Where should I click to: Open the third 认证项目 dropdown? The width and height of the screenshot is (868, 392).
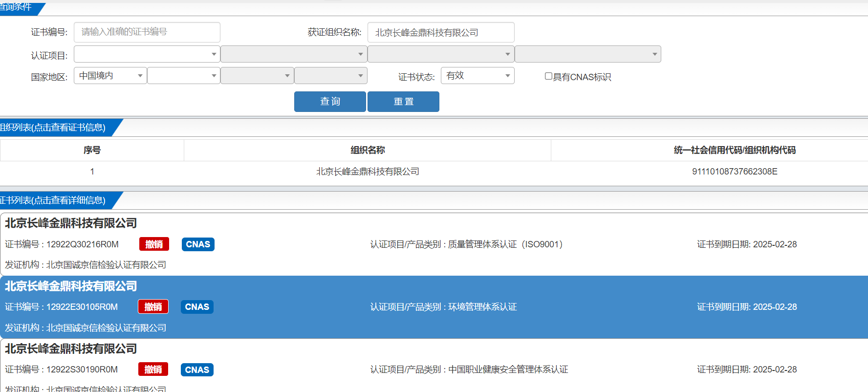tap(441, 54)
